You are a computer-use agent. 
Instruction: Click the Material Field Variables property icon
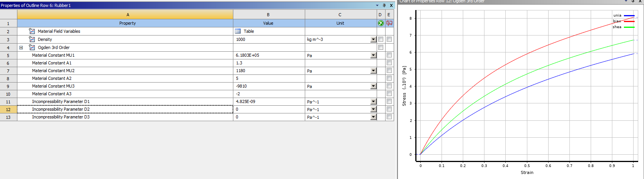32,31
